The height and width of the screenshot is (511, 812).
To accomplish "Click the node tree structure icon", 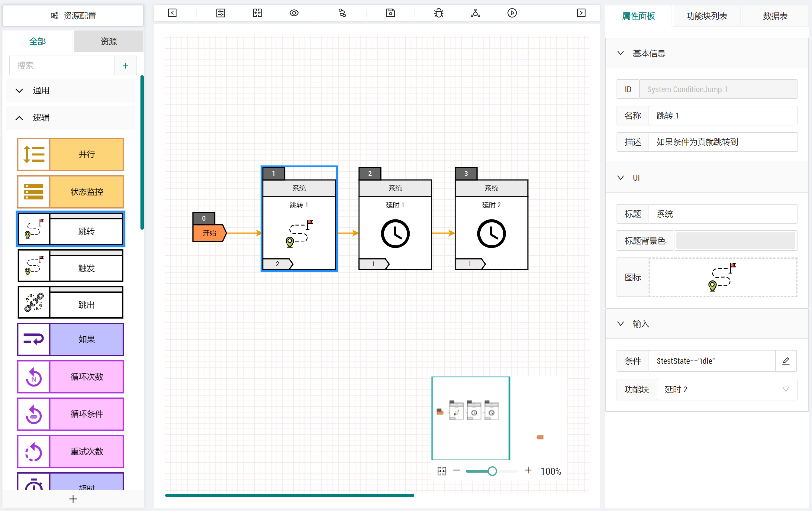I will tap(475, 13).
